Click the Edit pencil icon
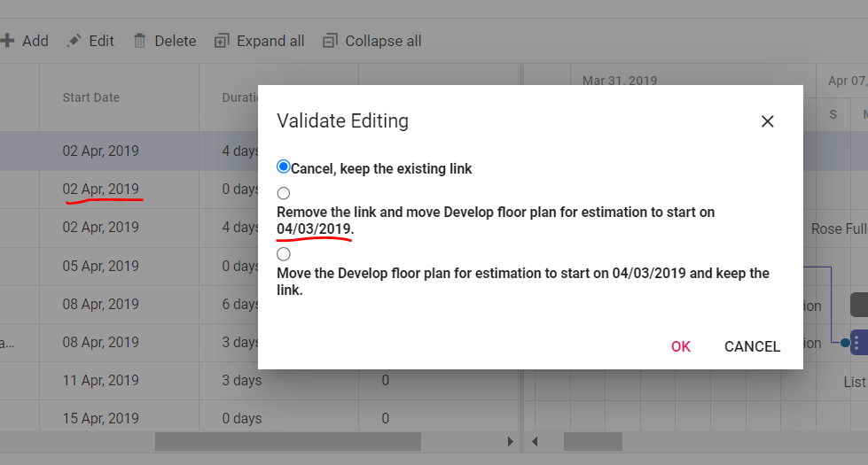The width and height of the screenshot is (868, 465). click(74, 41)
